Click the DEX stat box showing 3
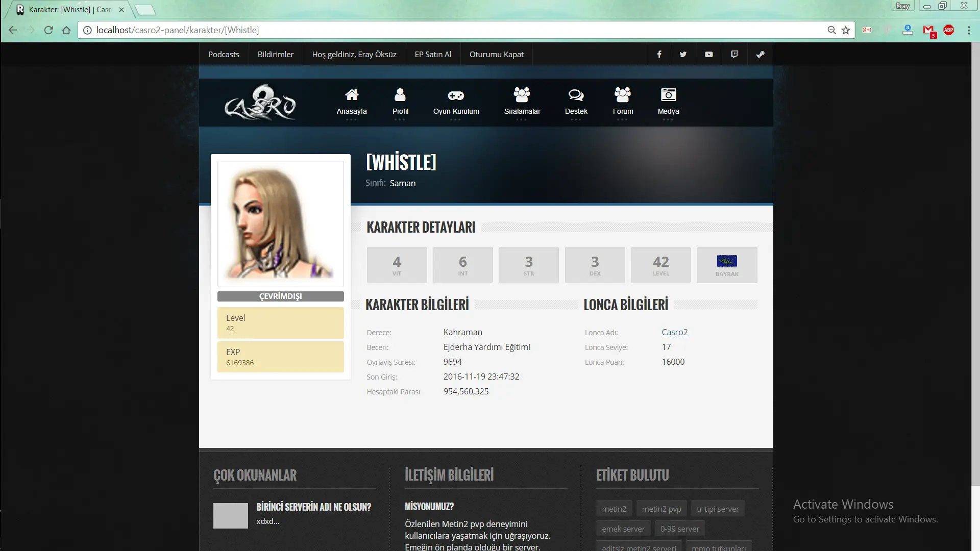The height and width of the screenshot is (551, 980). click(x=595, y=265)
